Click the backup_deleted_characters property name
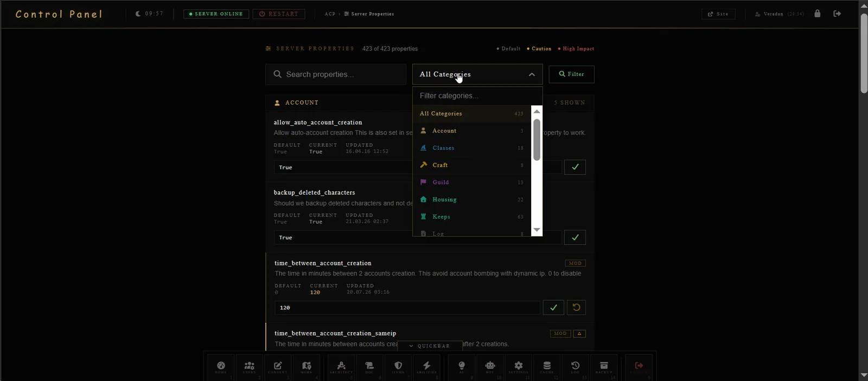 pyautogui.click(x=315, y=193)
